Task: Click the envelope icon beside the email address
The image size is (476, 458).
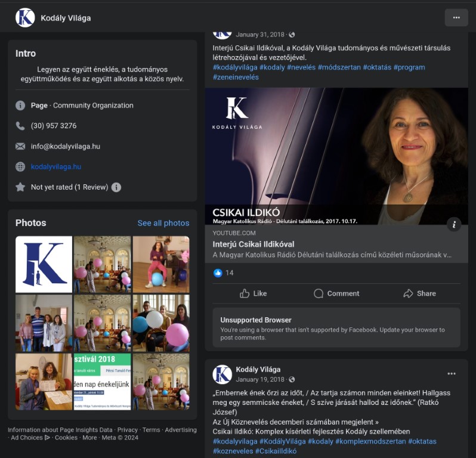Action: tap(20, 146)
